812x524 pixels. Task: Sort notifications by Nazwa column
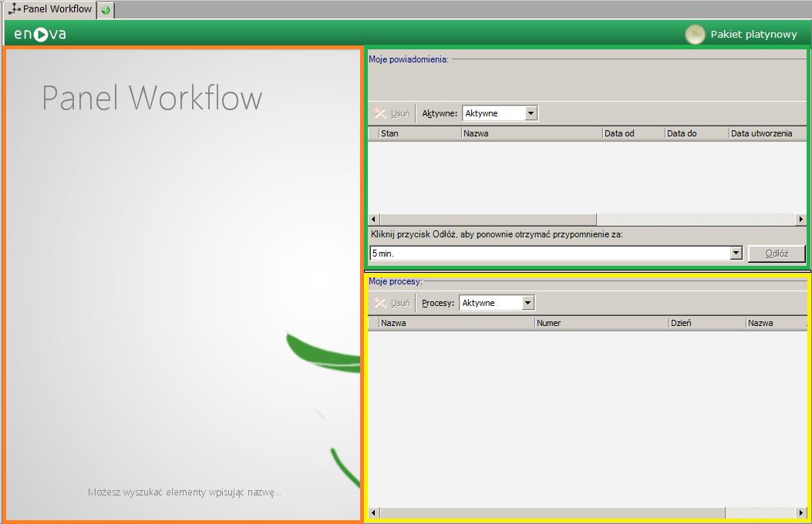click(x=532, y=133)
